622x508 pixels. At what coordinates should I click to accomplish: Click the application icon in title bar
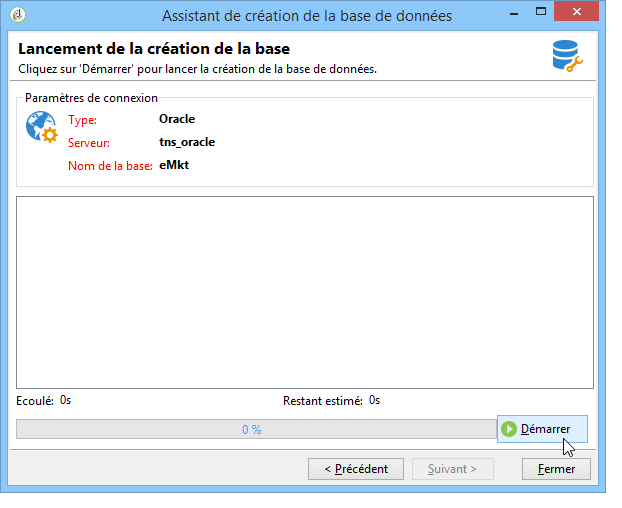(x=18, y=15)
